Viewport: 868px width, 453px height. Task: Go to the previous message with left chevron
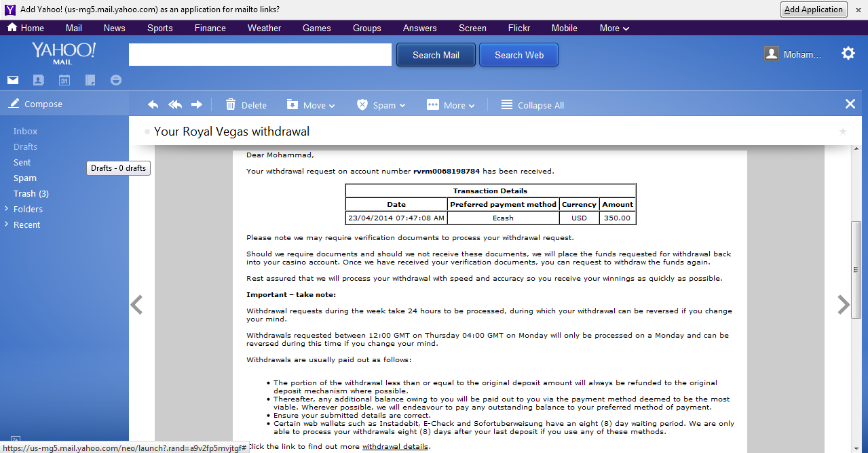136,304
